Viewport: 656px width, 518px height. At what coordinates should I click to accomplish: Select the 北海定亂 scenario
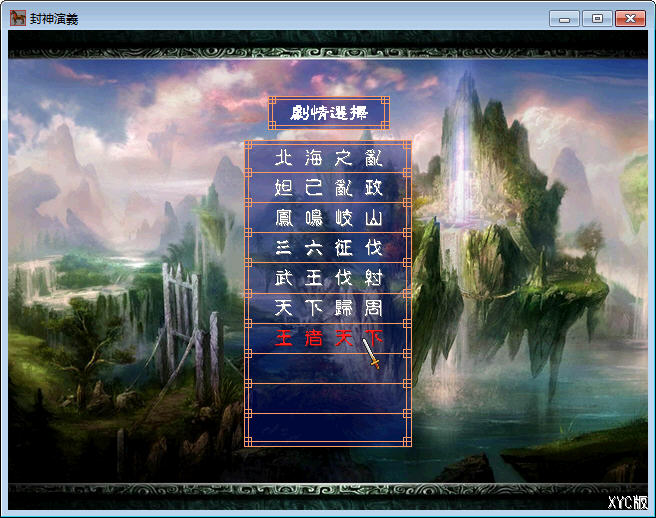point(328,158)
